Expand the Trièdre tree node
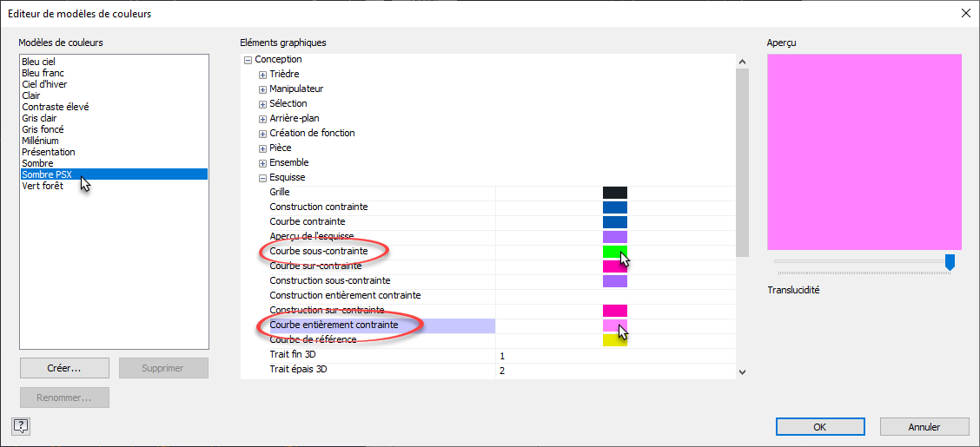 tap(262, 75)
